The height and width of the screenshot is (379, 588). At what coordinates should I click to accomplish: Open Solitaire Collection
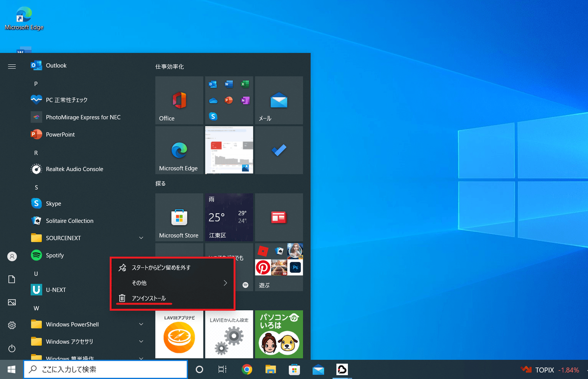[x=88, y=221]
